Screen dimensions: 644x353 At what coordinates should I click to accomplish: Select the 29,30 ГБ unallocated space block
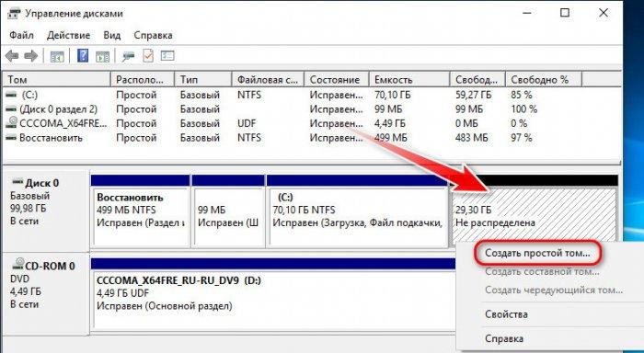point(534,210)
